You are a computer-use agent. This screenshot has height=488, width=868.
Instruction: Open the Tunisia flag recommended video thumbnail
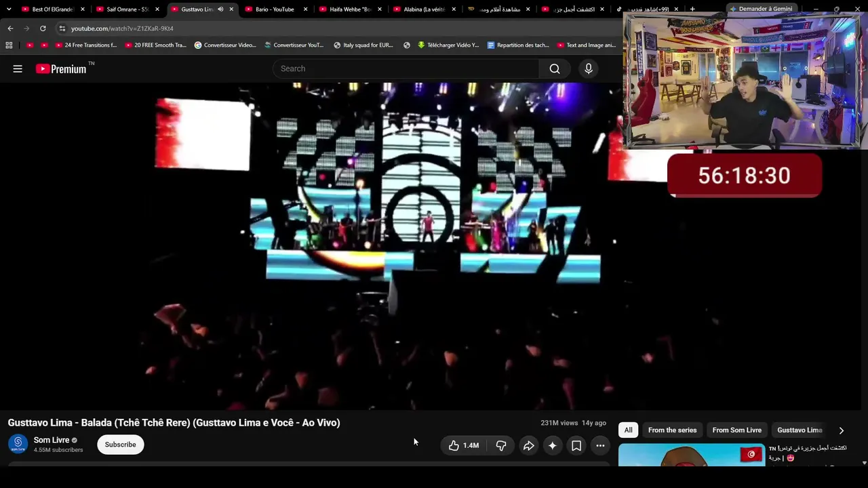692,454
